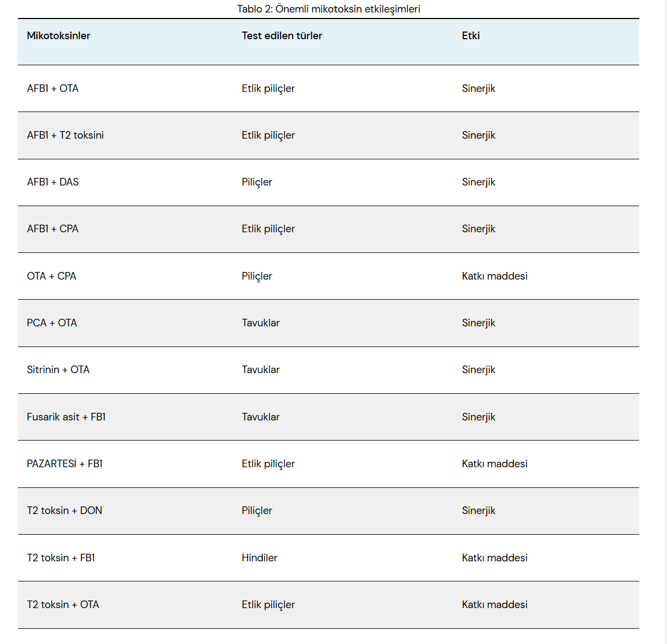Click the "Test edilen türler" column header
The image size is (668, 644).
coord(282,36)
